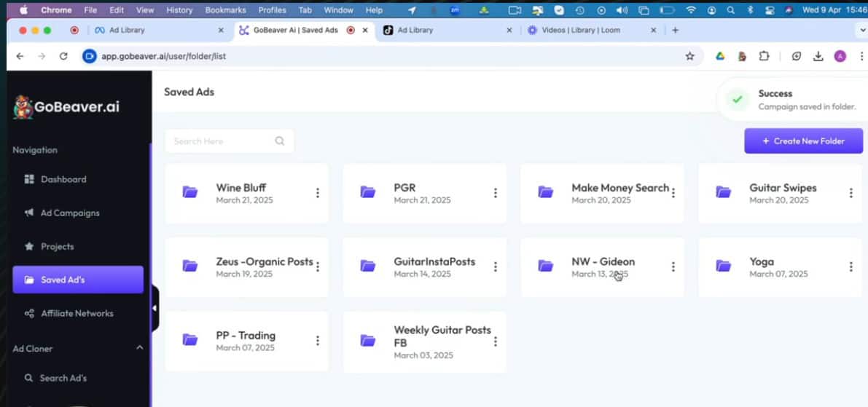The image size is (868, 407).
Task: Open the Yoga folder name
Action: 762,262
